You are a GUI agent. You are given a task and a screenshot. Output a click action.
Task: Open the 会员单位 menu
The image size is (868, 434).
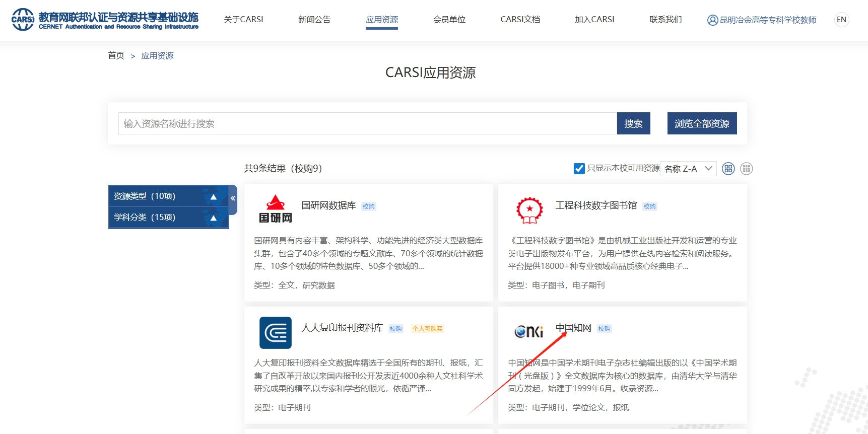click(449, 20)
